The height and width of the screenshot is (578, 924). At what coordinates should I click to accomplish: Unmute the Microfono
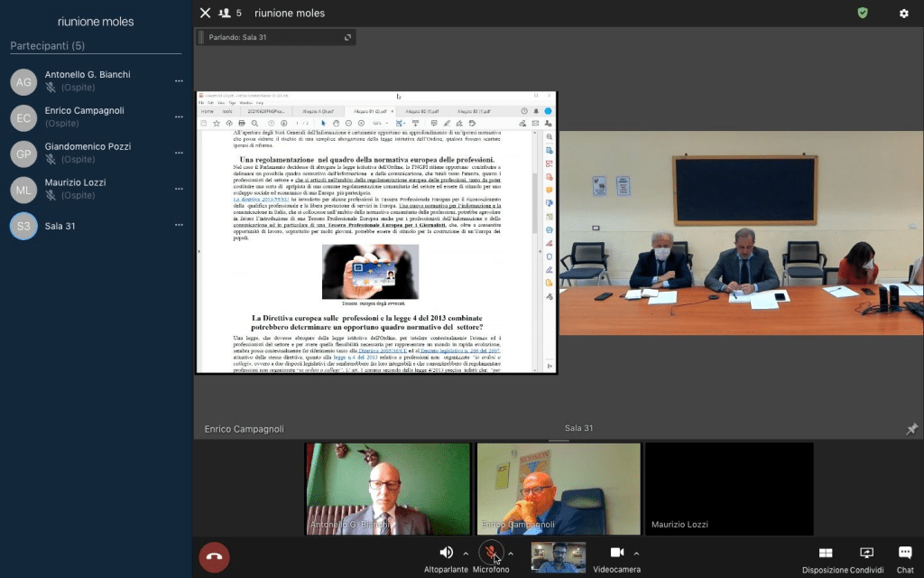pos(490,553)
